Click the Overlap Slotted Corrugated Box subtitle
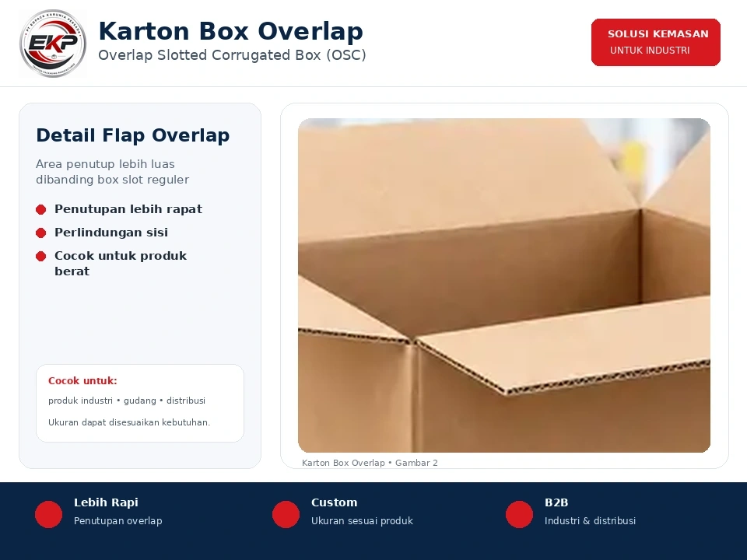 click(x=232, y=55)
